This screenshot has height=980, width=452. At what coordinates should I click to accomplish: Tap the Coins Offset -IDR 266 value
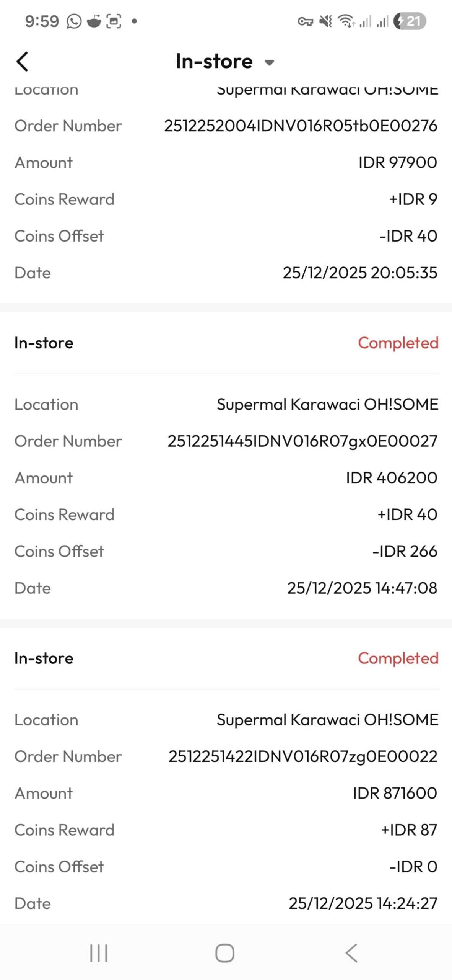pyautogui.click(x=405, y=551)
